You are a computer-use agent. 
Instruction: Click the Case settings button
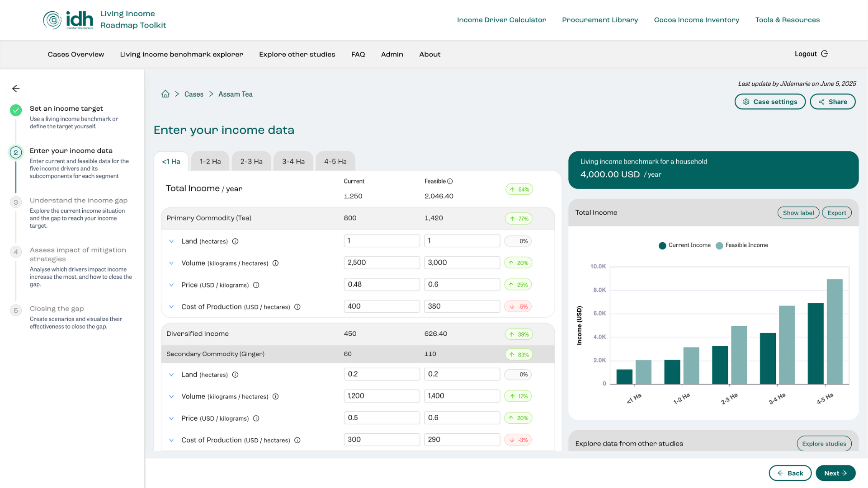click(x=770, y=102)
